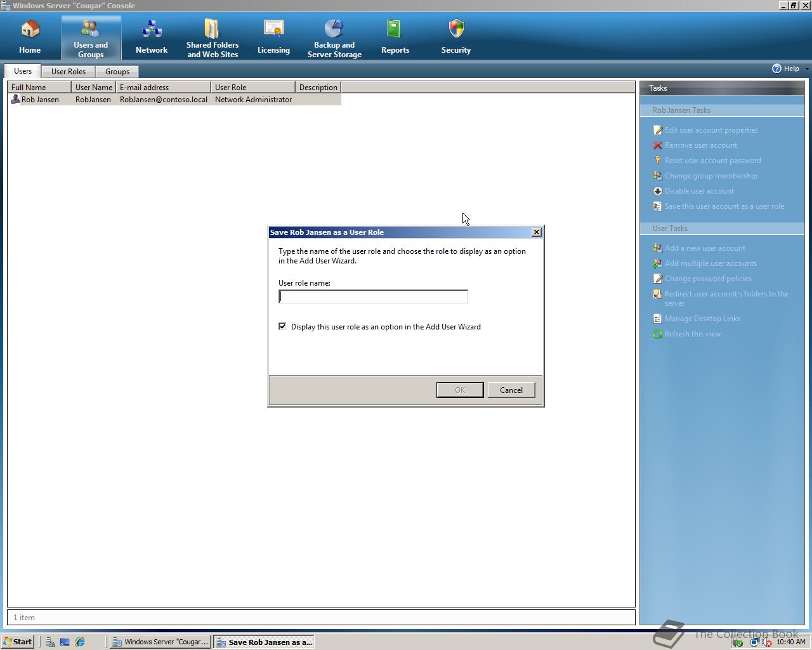Viewport: 812px width, 650px height.
Task: Click Change group membership link
Action: pos(711,176)
